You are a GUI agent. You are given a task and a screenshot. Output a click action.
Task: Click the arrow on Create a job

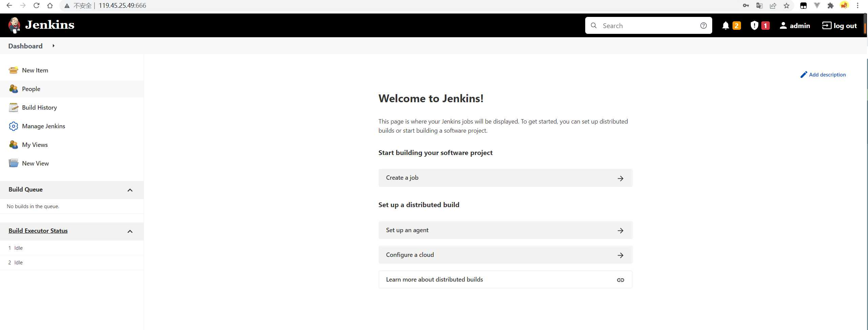coord(620,178)
